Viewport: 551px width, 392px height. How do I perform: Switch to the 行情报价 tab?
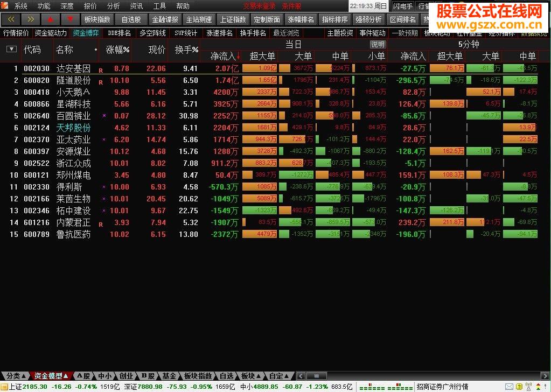click(16, 33)
